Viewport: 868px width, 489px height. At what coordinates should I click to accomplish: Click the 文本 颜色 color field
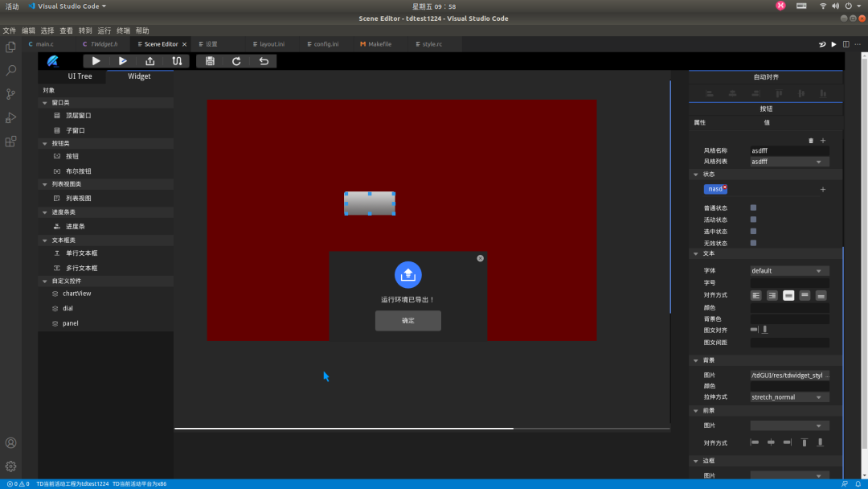[x=789, y=307]
